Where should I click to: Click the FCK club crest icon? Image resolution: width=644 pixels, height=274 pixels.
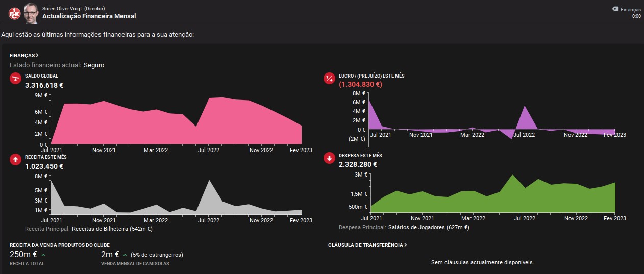tap(15, 14)
